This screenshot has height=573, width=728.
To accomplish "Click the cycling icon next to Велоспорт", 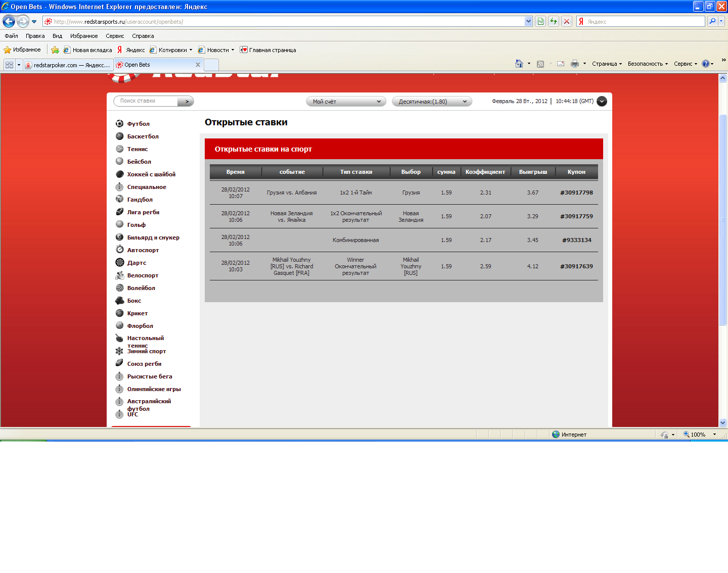I will (119, 275).
